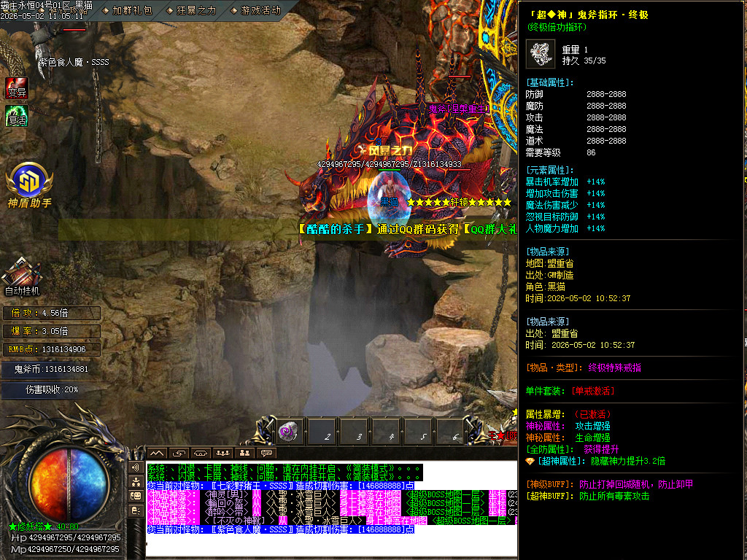747x560 pixels.
Task: Click the 物品·类型 终极特殊戒指 line
Action: pyautogui.click(x=583, y=367)
